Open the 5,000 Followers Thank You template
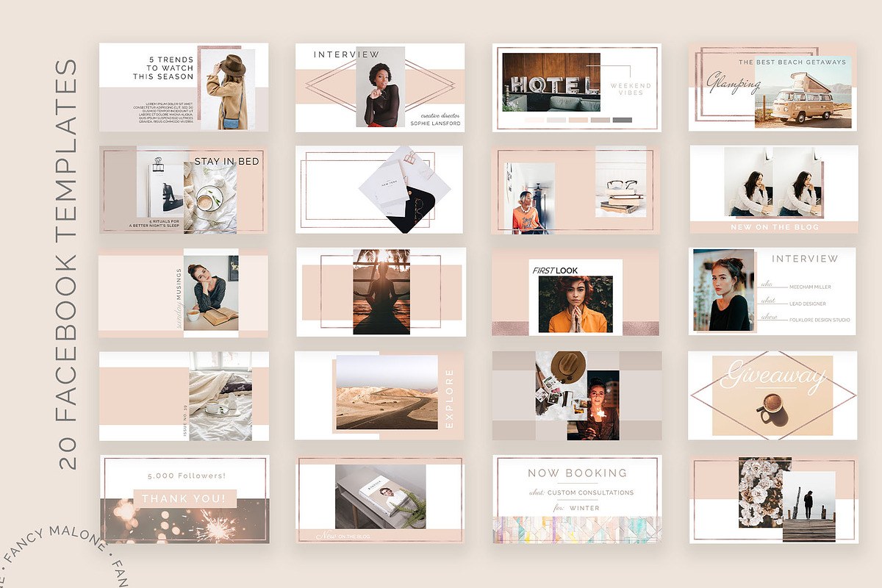 184,499
